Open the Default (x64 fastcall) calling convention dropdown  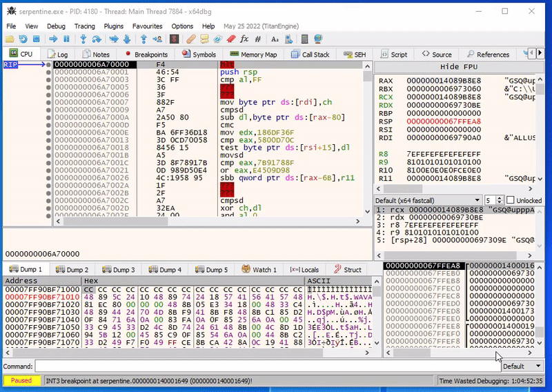(x=428, y=200)
